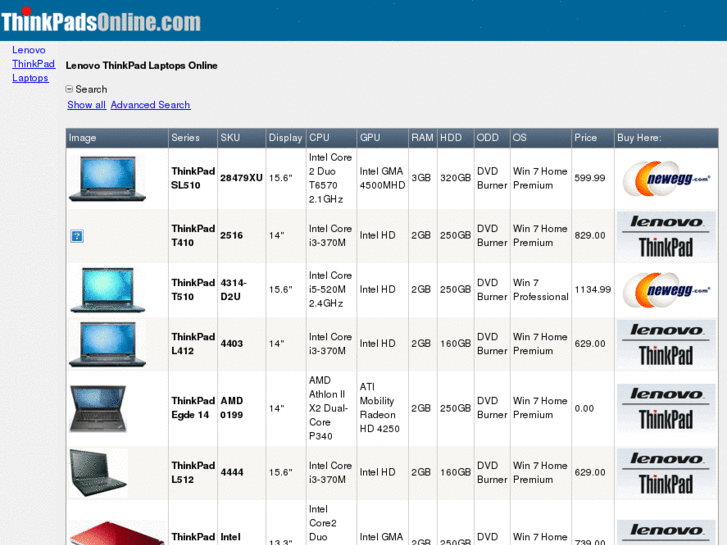Select the ThinkPad T410 series cell
The width and height of the screenshot is (727, 545).
(x=193, y=236)
